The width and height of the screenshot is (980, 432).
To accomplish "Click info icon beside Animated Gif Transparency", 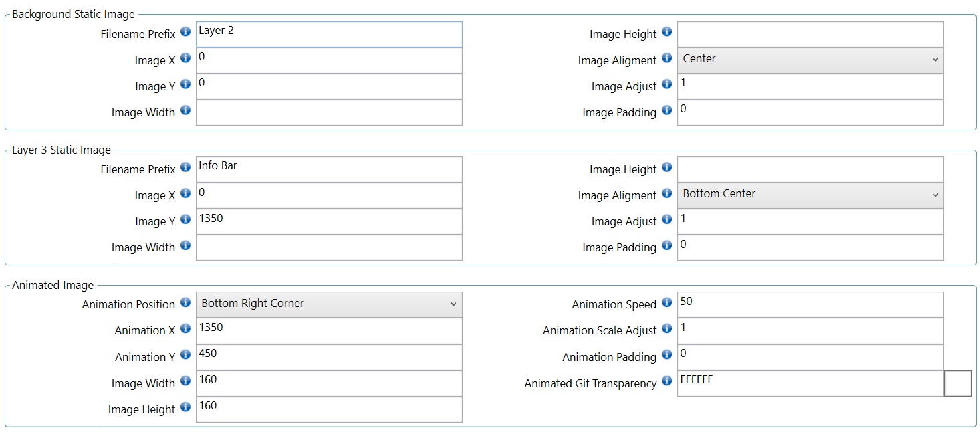I will (666, 381).
